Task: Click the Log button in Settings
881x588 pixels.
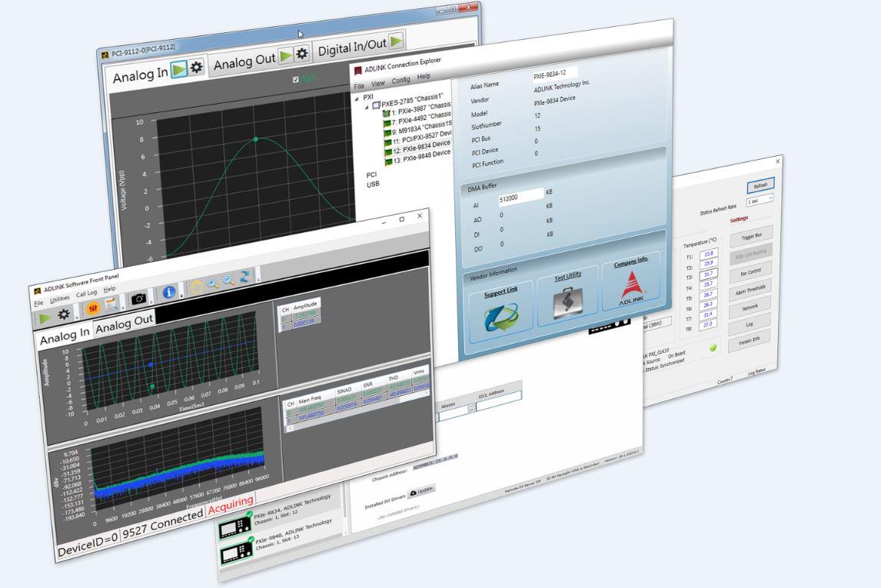Action: [750, 324]
